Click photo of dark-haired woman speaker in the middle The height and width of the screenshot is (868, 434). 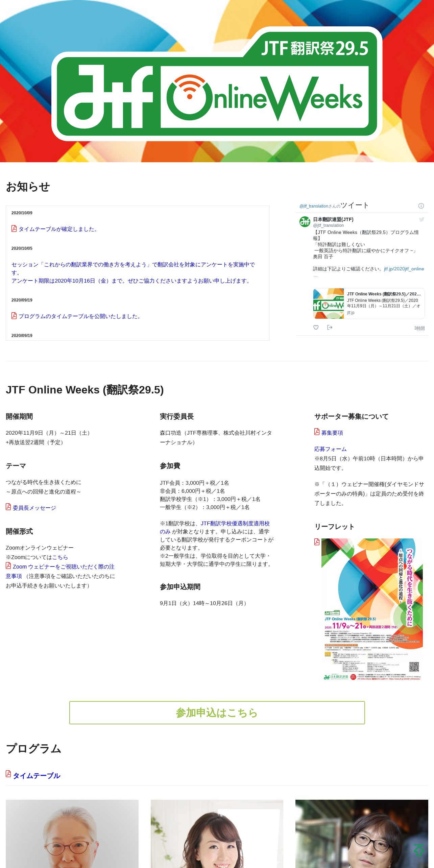217,834
